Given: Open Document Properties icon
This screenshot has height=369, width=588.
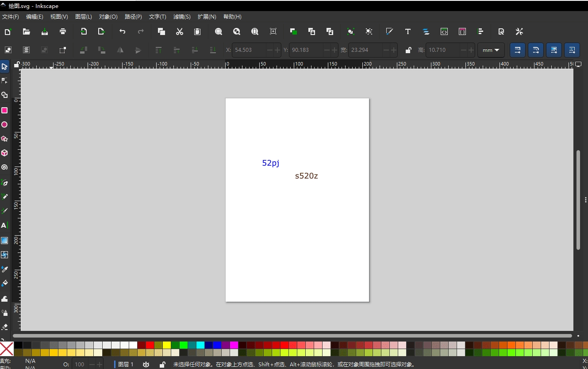Looking at the screenshot, I should click(501, 31).
